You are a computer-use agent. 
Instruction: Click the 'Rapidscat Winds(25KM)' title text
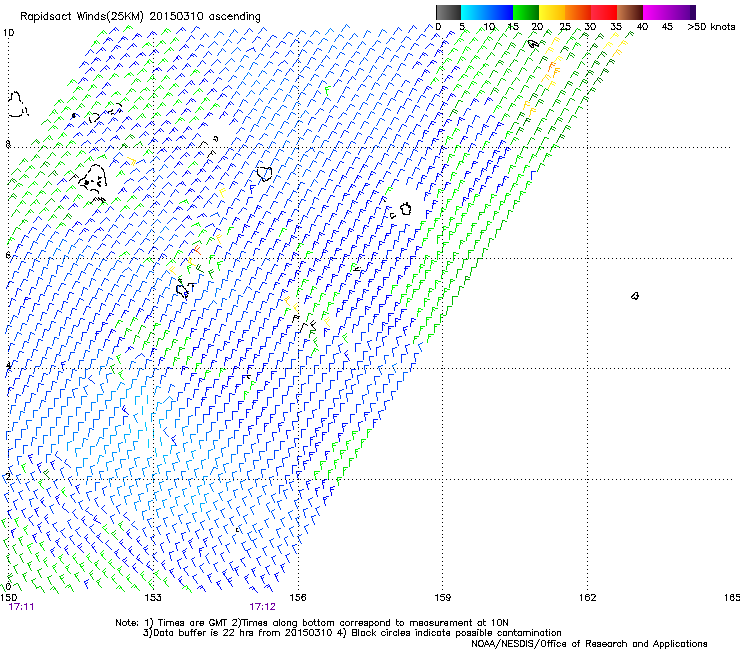[82, 17]
